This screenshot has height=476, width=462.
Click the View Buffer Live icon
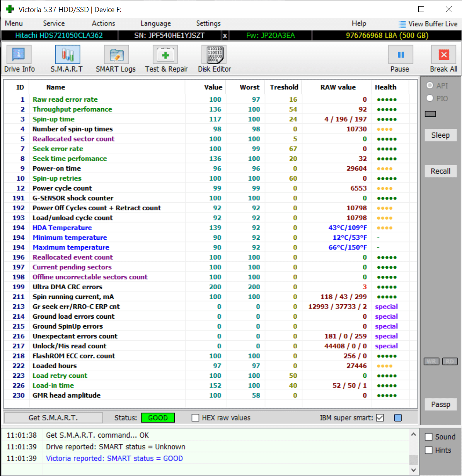402,24
